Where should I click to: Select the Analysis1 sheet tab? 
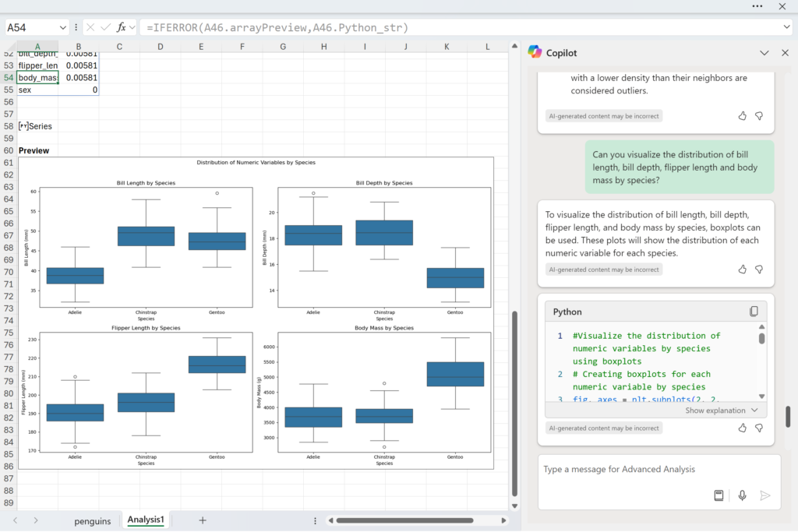pos(146,520)
